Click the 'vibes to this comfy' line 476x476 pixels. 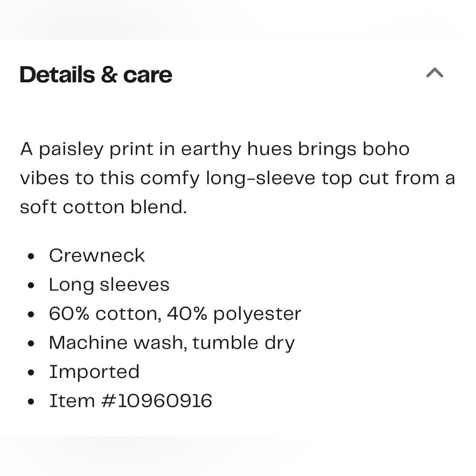(x=238, y=178)
